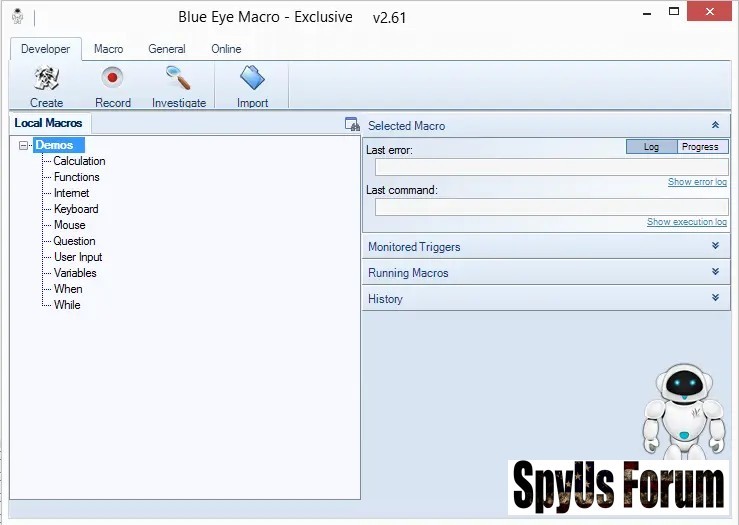
Task: Click the app icon in title bar
Action: 17,17
